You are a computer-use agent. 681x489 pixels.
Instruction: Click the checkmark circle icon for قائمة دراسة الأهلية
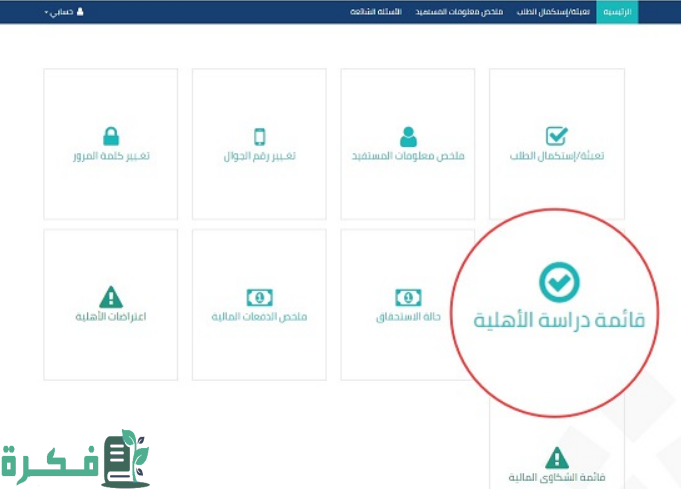point(559,282)
